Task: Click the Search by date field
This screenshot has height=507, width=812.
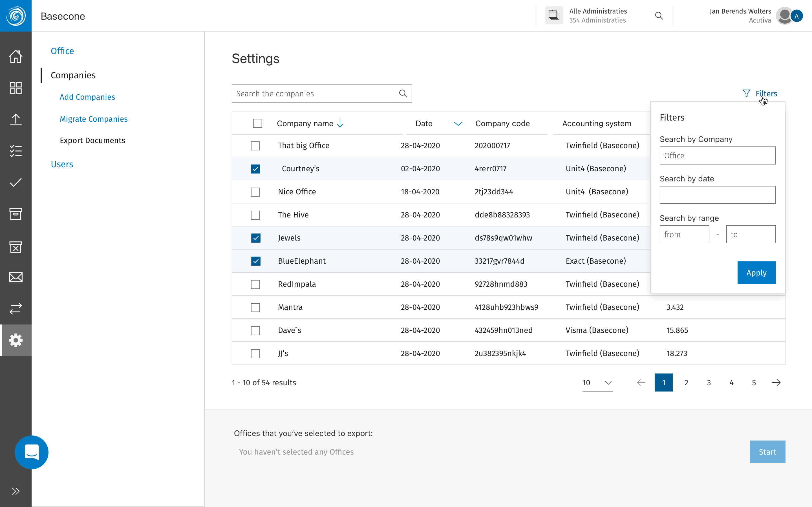Action: click(717, 195)
